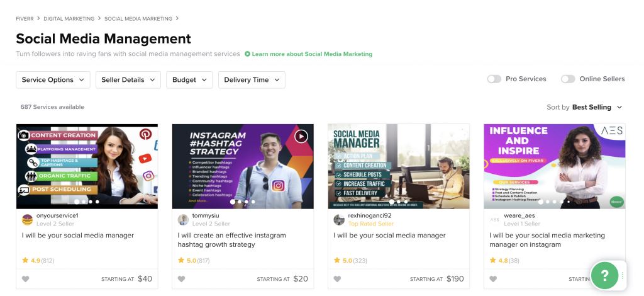Click rexhinoganci92 seller avatar
This screenshot has height=296, width=644.
point(339,219)
